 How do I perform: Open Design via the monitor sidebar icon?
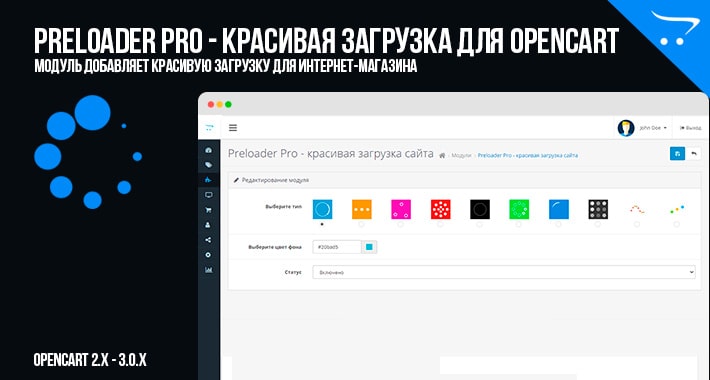[208, 195]
